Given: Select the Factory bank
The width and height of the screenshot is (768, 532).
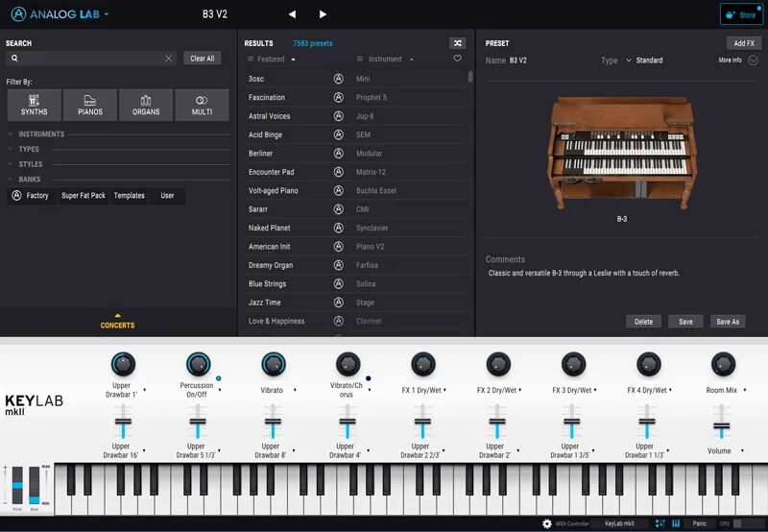Looking at the screenshot, I should (x=32, y=196).
